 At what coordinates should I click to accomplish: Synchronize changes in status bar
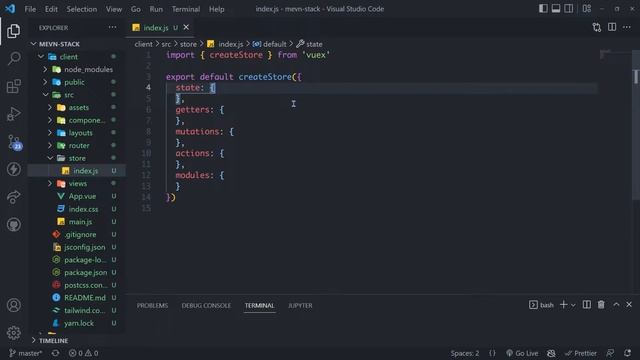tap(56, 353)
